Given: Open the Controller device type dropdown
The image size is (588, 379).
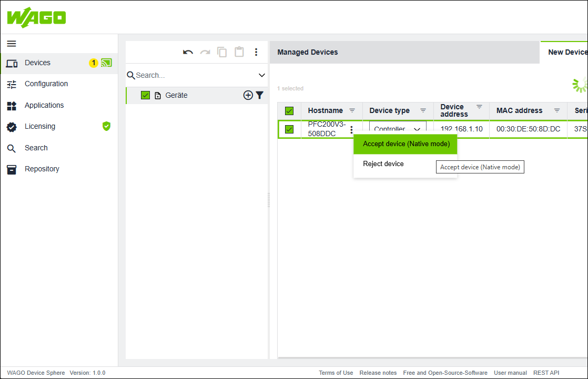Looking at the screenshot, I should pyautogui.click(x=398, y=129).
